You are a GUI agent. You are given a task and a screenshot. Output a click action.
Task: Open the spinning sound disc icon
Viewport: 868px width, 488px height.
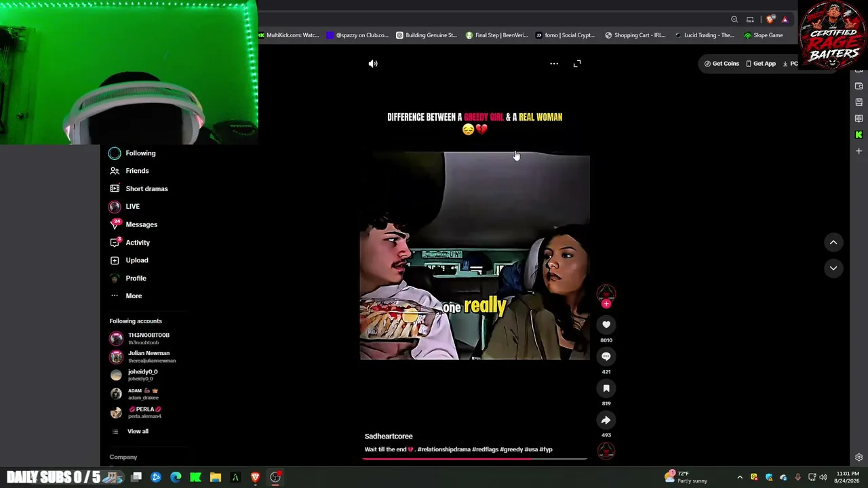click(x=606, y=451)
